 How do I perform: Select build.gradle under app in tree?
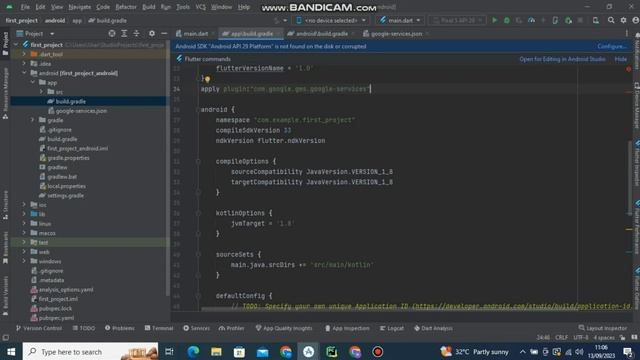[70, 101]
